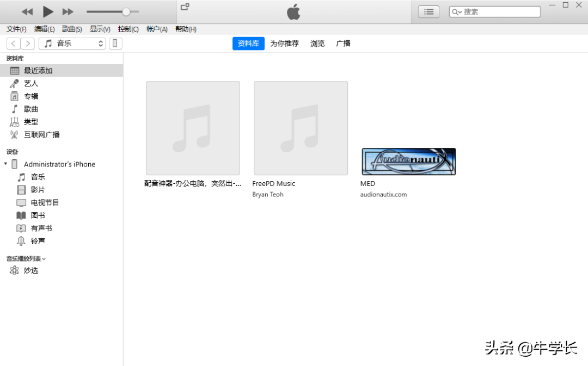The width and height of the screenshot is (588, 366).
Task: Click the 配音神器-办公电脑 album title
Action: point(193,184)
